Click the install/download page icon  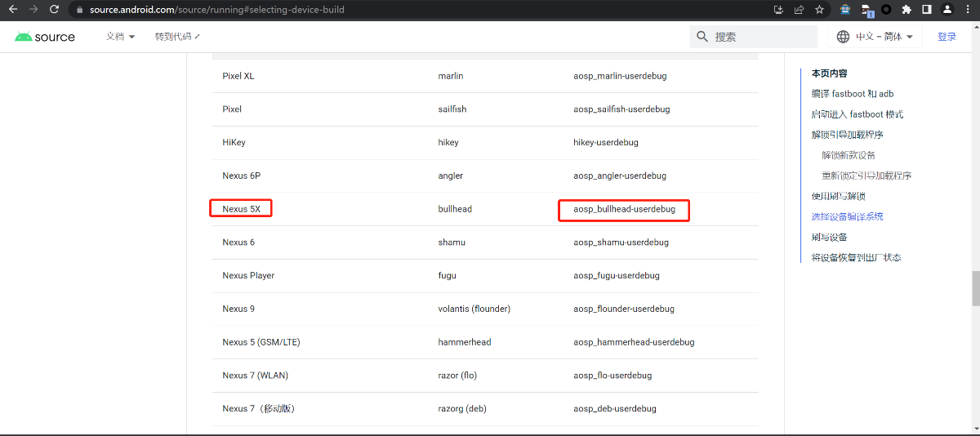pyautogui.click(x=778, y=10)
